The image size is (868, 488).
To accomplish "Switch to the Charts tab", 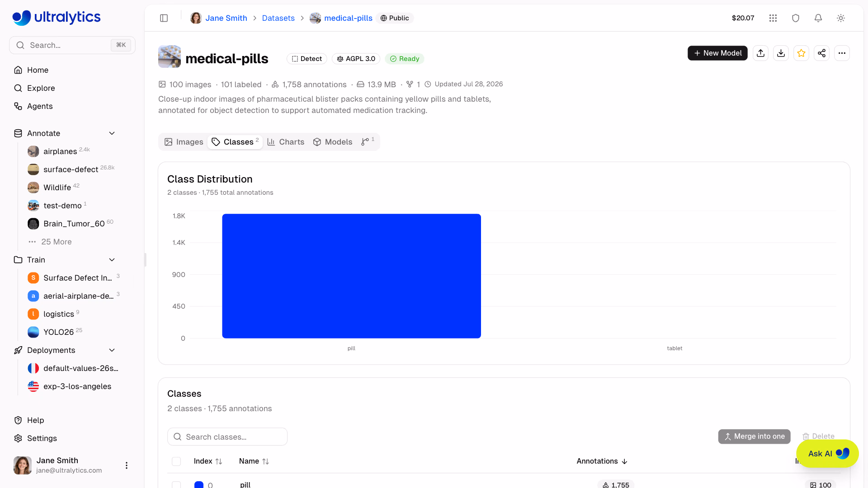I will [286, 142].
